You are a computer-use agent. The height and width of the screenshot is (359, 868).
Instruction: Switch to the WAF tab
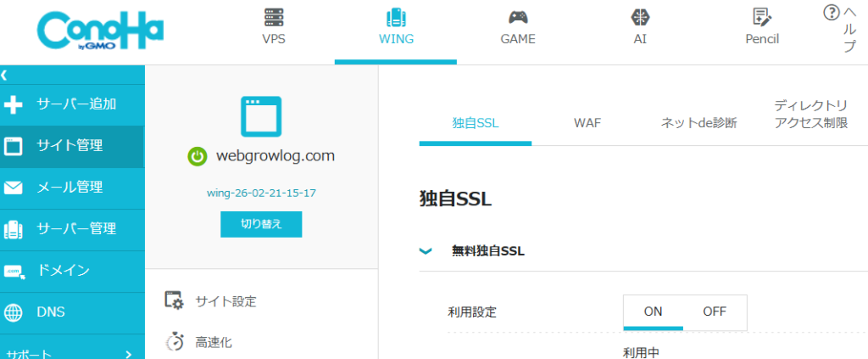[x=587, y=123]
